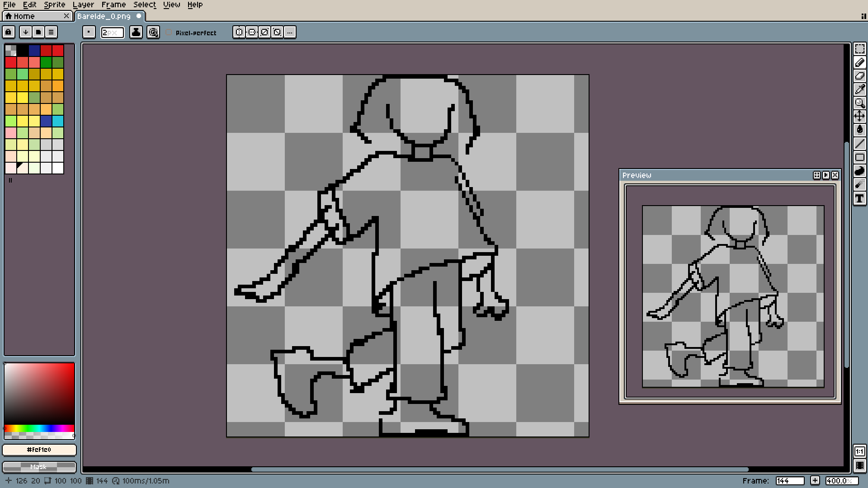Image resolution: width=868 pixels, height=488 pixels.
Task: Click the Mask color button
Action: pos(39,467)
